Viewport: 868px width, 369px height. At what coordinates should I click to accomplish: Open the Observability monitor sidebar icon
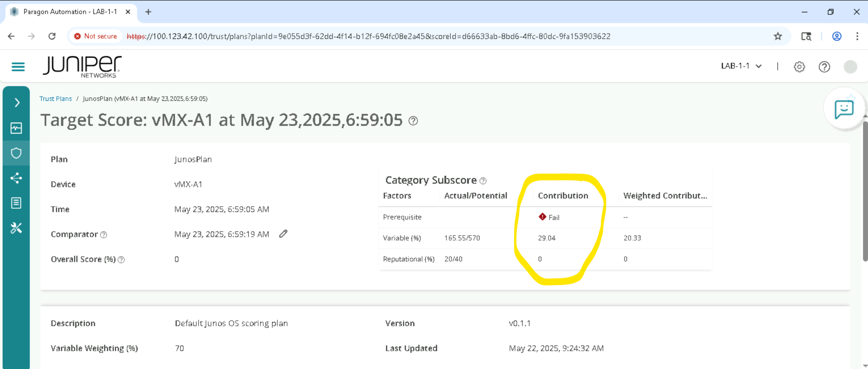(x=16, y=128)
